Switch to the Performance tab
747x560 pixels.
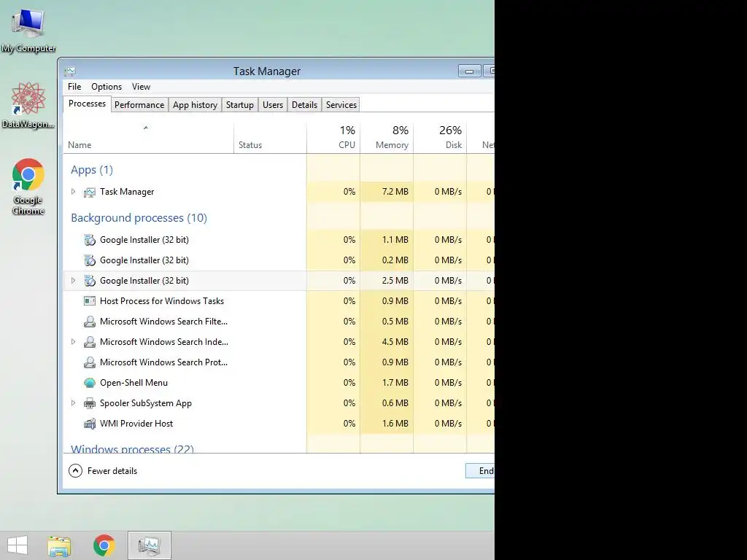[139, 105]
